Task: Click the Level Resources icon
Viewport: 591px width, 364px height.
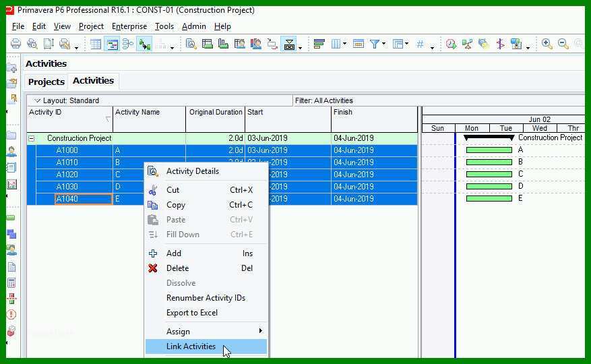Action: coord(468,44)
